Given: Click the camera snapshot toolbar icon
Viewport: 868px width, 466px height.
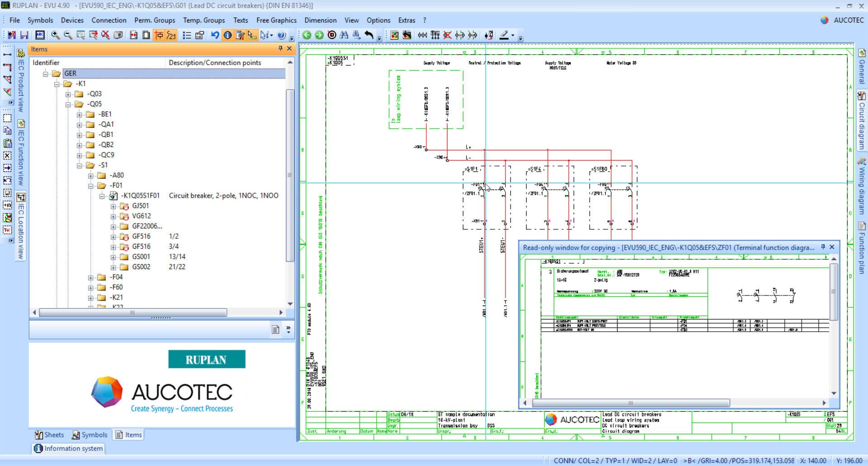Looking at the screenshot, I should point(118,35).
